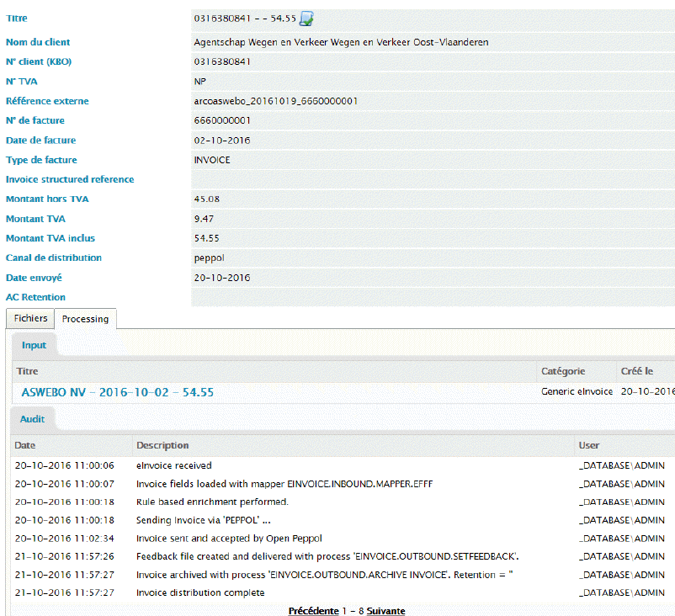Click the User column header
Image resolution: width=675 pixels, height=616 pixels.
click(589, 445)
